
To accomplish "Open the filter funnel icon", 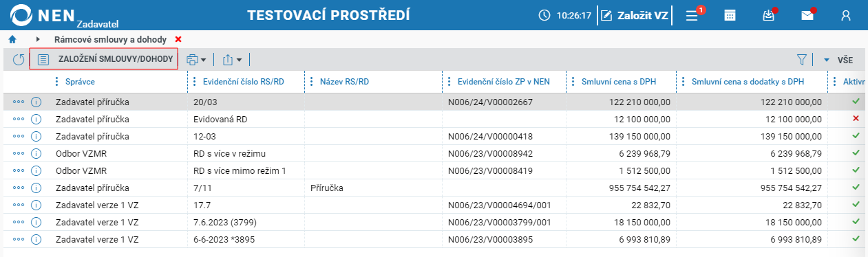I will (802, 60).
